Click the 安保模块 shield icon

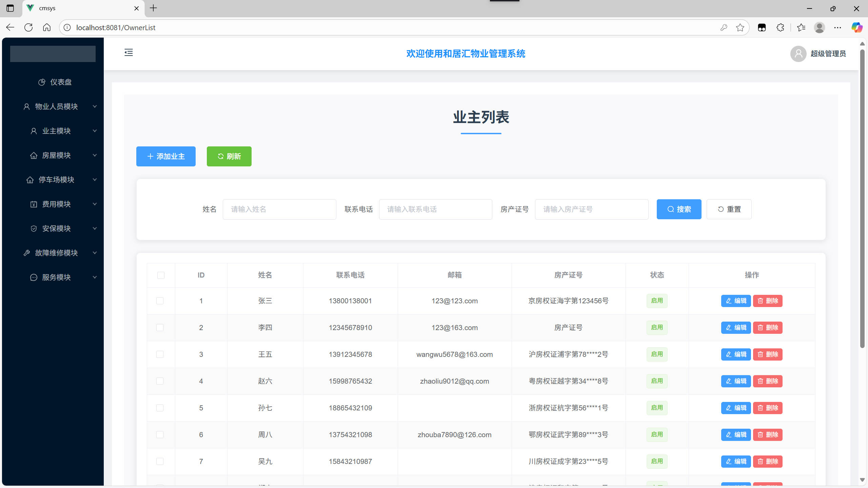pos(34,228)
